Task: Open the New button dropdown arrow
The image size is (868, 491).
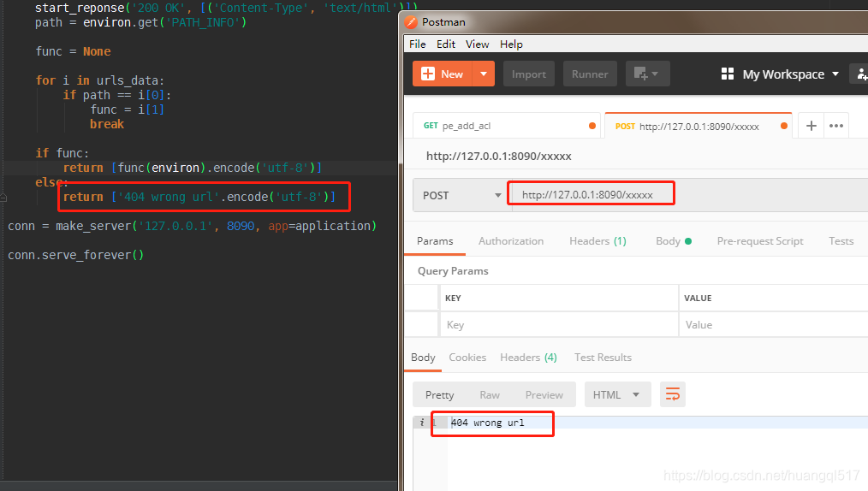Action: pyautogui.click(x=484, y=74)
